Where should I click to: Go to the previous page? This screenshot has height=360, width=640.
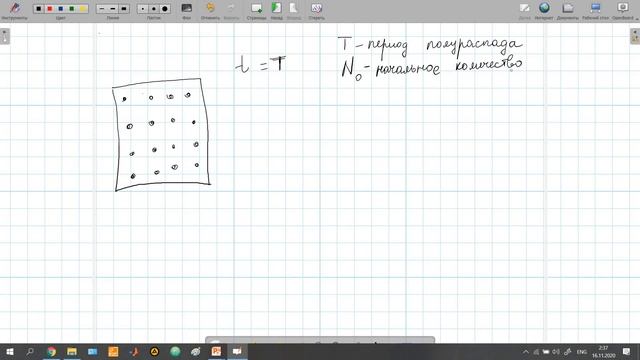276,10
